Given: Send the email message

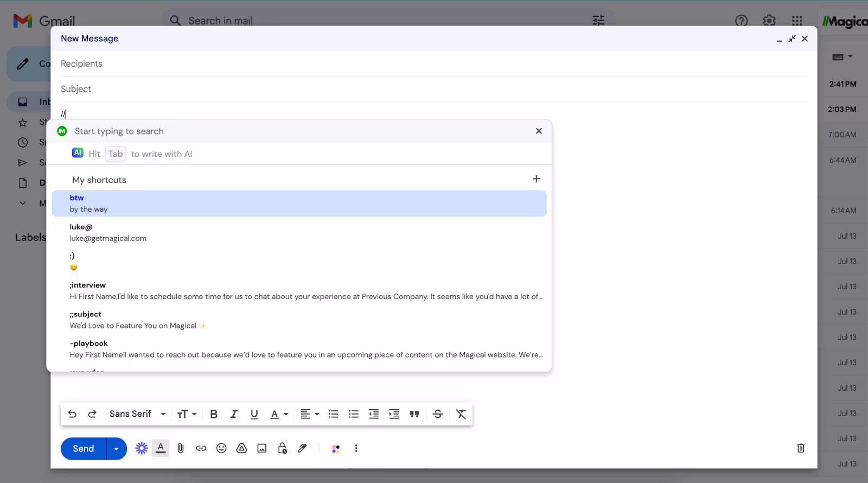Looking at the screenshot, I should pos(84,449).
